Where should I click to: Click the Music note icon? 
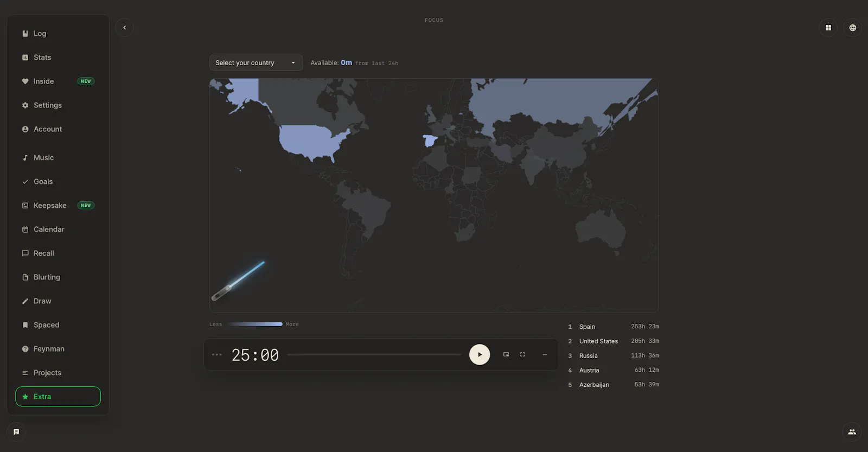tap(25, 158)
